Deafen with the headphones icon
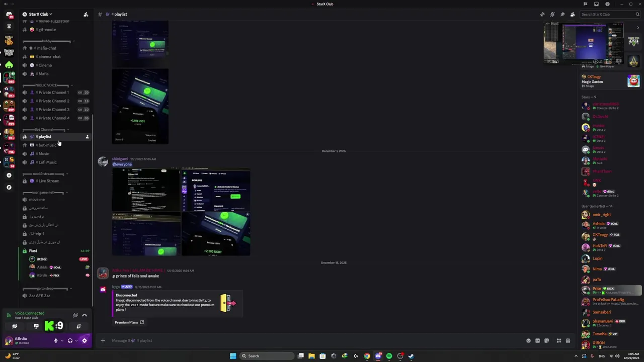644x362 pixels. [70, 340]
